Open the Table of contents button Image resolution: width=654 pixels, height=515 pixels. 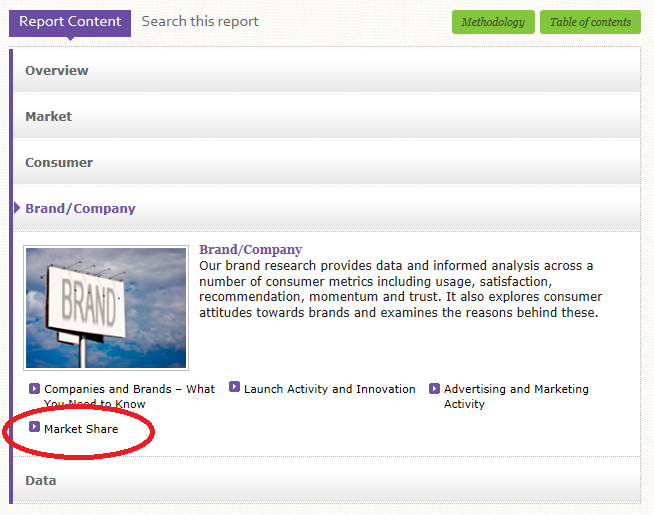[590, 22]
